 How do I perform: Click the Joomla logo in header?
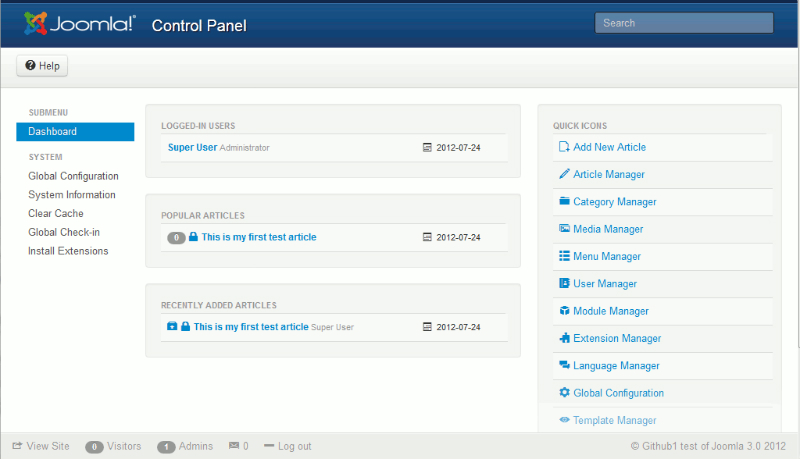tap(80, 24)
